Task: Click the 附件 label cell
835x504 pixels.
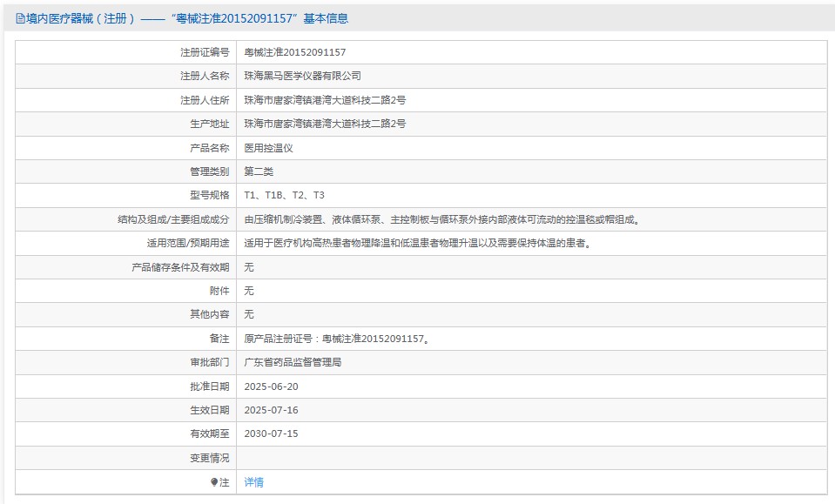Action: [x=126, y=291]
